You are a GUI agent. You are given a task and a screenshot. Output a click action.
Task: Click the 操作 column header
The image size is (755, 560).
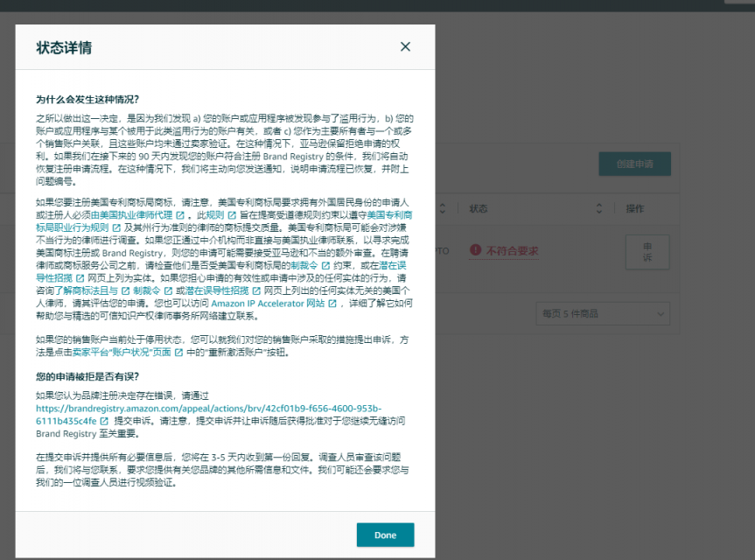[x=634, y=208]
